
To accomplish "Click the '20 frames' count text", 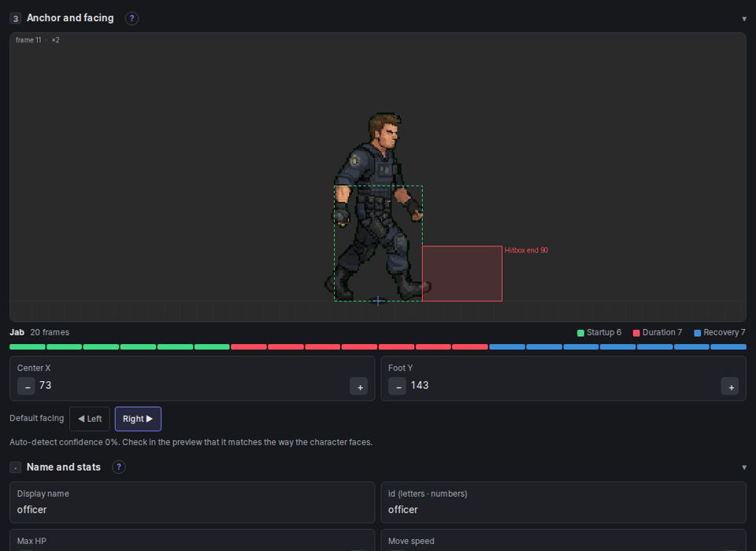I will (50, 332).
